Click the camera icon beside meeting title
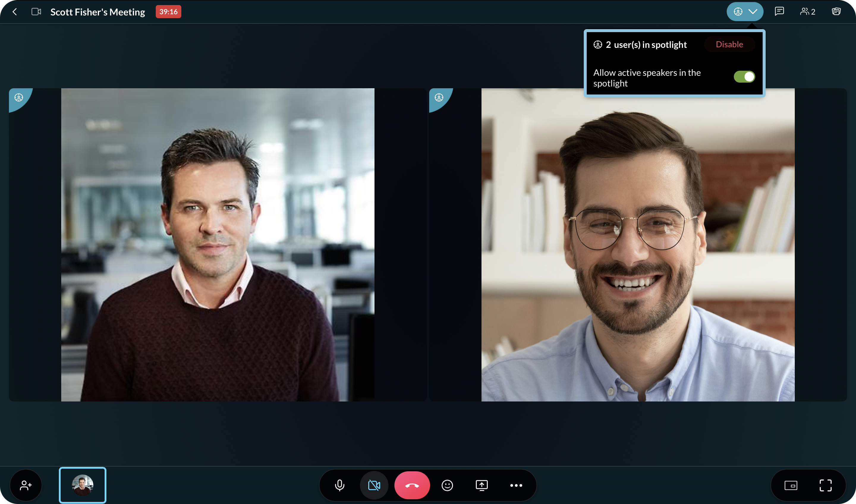The image size is (856, 504). [36, 12]
